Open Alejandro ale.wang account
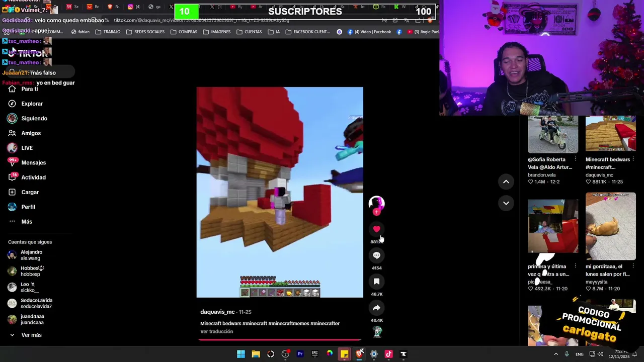Screen dimensions: 644x362 (26, 255)
